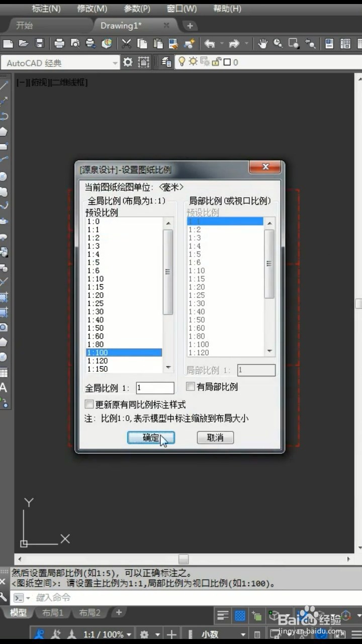The image size is (362, 644).
Task: Click the Open file icon
Action: pyautogui.click(x=23, y=44)
